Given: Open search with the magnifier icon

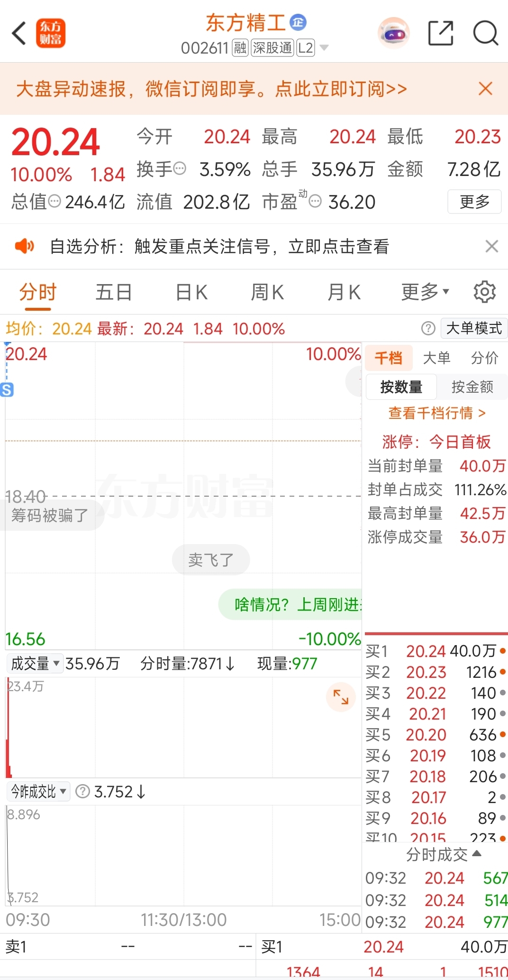Looking at the screenshot, I should click(486, 33).
